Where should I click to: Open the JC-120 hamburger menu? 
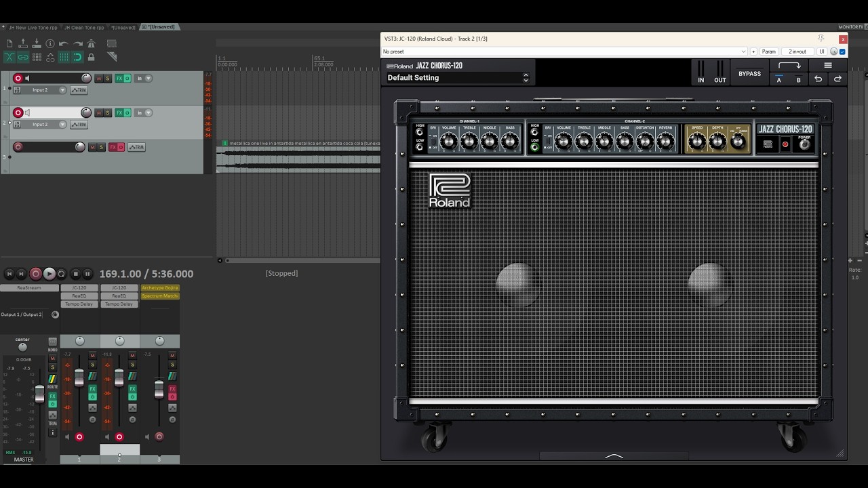coord(828,66)
